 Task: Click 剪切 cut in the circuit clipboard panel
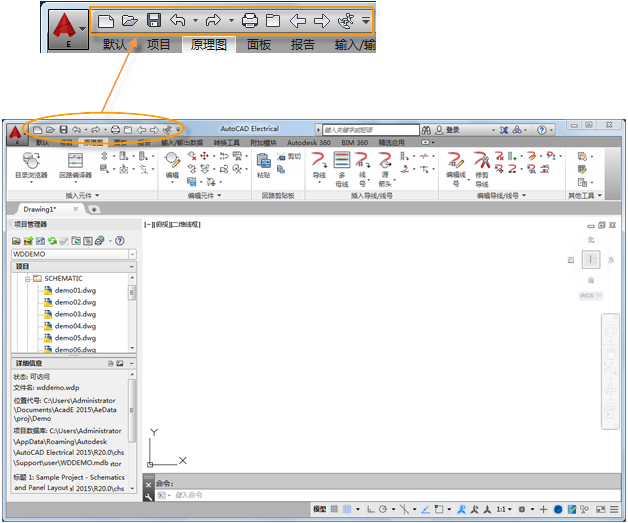click(289, 156)
